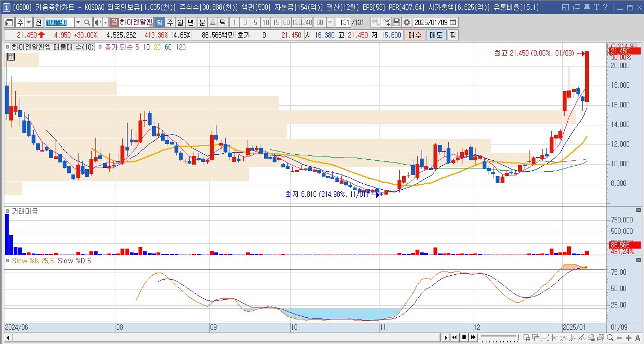Click the stop replay button
This screenshot has width=644, height=344.
(x=464, y=337)
